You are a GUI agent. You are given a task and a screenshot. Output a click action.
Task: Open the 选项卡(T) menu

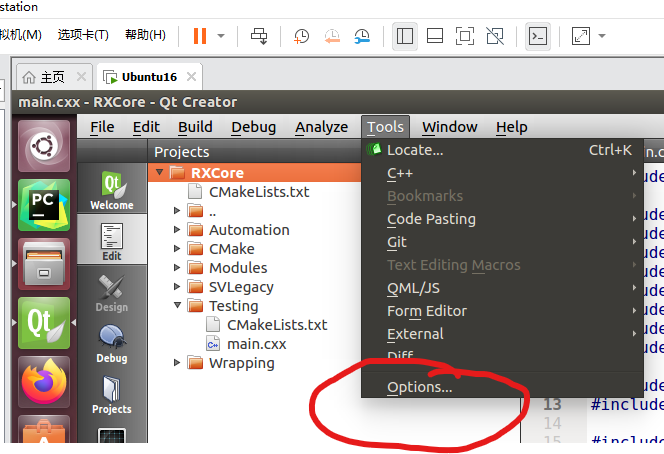click(83, 35)
